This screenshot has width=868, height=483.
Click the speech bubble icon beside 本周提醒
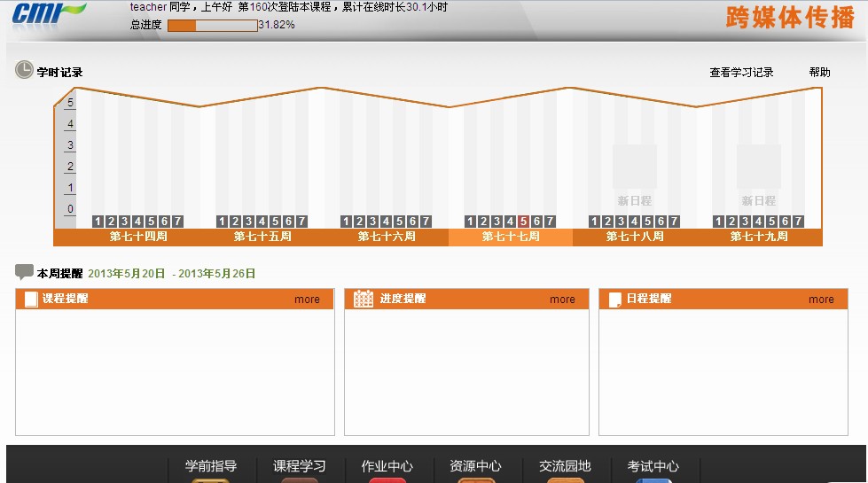click(x=24, y=272)
